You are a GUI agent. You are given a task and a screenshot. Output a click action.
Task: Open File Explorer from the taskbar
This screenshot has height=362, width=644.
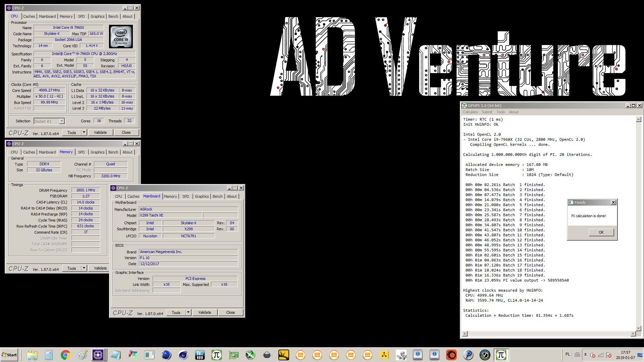pos(32,355)
